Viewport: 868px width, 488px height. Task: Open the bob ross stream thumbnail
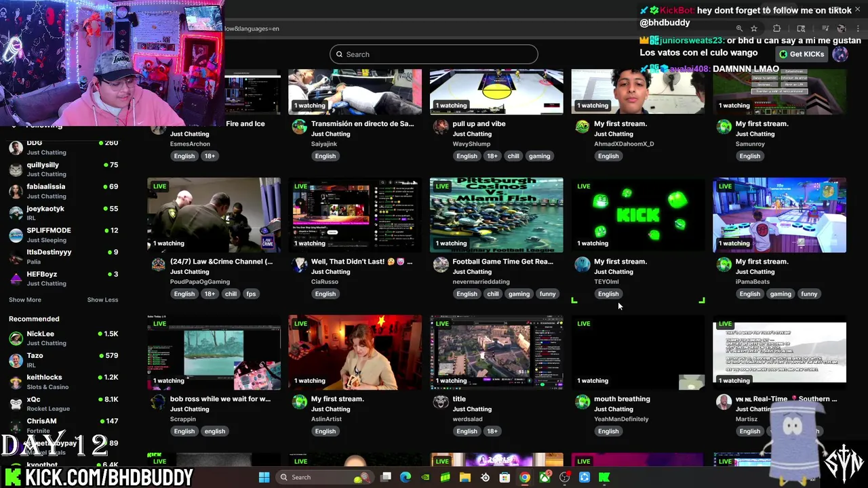tap(214, 352)
